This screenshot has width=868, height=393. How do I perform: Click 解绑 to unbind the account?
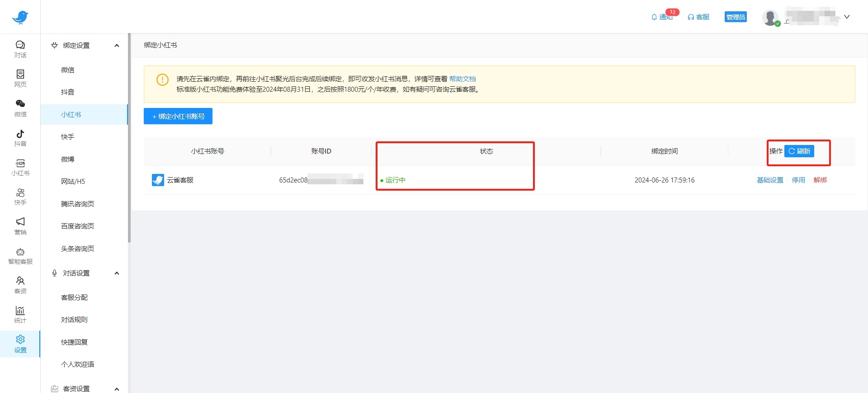pyautogui.click(x=820, y=180)
